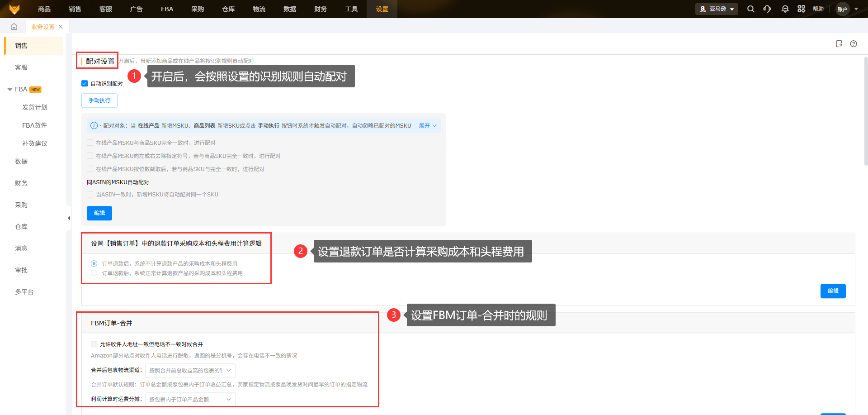This screenshot has height=415, width=868.
Task: Open the 客服 top menu
Action: pyautogui.click(x=106, y=9)
